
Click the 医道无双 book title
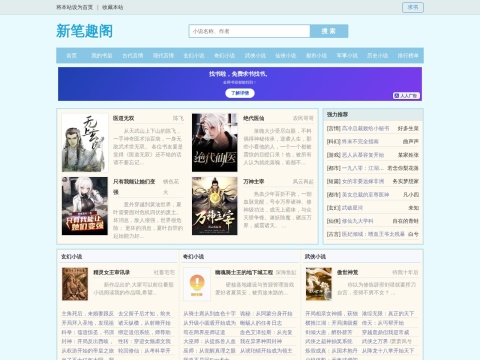123,118
